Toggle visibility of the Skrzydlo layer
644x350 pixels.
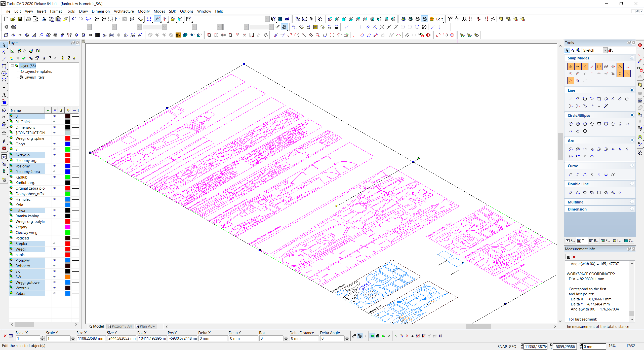[x=55, y=155]
